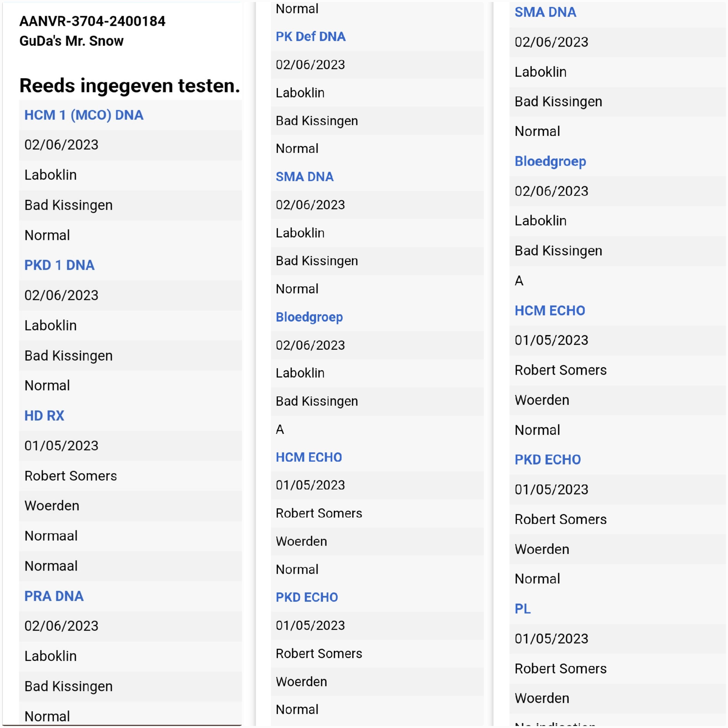Open the HCM 1 (MCO) DNA test link
The width and height of the screenshot is (728, 728).
point(84,115)
